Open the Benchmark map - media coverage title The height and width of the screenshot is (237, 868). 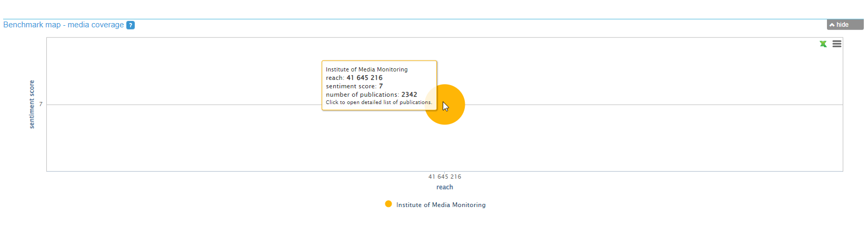coord(64,25)
